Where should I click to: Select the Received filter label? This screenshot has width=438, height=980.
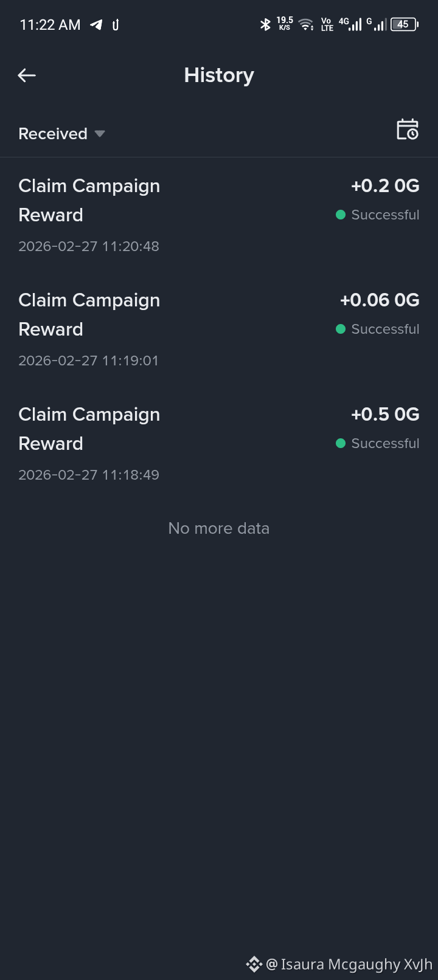click(53, 134)
